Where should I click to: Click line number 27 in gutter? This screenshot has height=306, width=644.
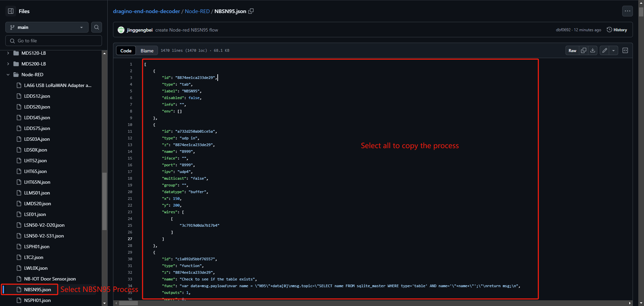[130, 239]
